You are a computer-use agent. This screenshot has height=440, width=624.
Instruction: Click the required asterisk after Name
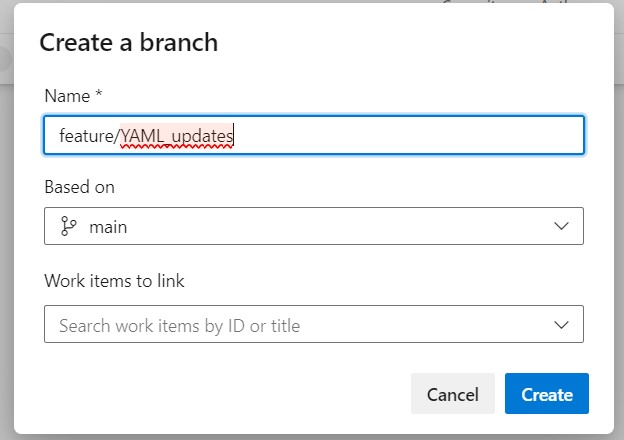point(99,94)
